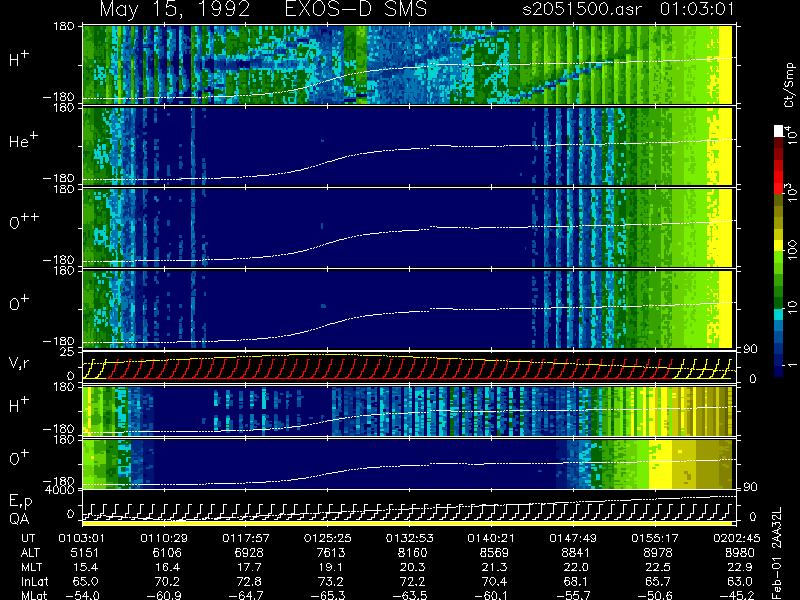Select MLT value "19.1"
The image size is (800, 600).
pos(332,567)
